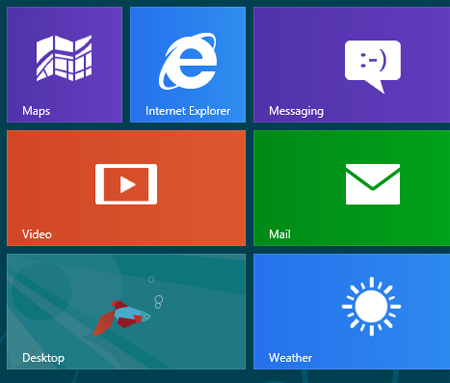Viewport: 450px width, 383px height.
Task: Click the "Desktop" label text
Action: 43,358
